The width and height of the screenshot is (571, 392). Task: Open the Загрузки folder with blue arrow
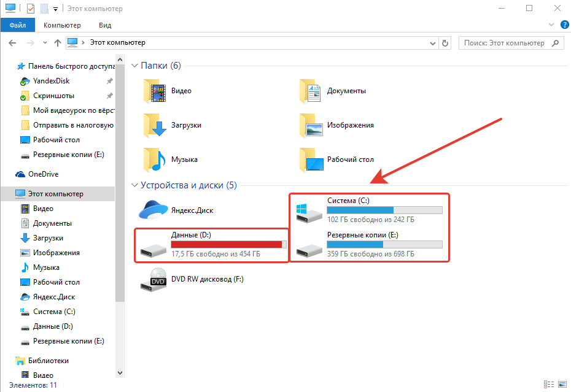155,125
